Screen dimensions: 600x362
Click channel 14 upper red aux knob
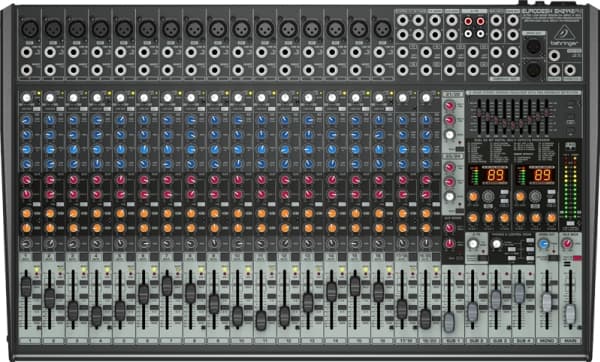tap(332, 180)
